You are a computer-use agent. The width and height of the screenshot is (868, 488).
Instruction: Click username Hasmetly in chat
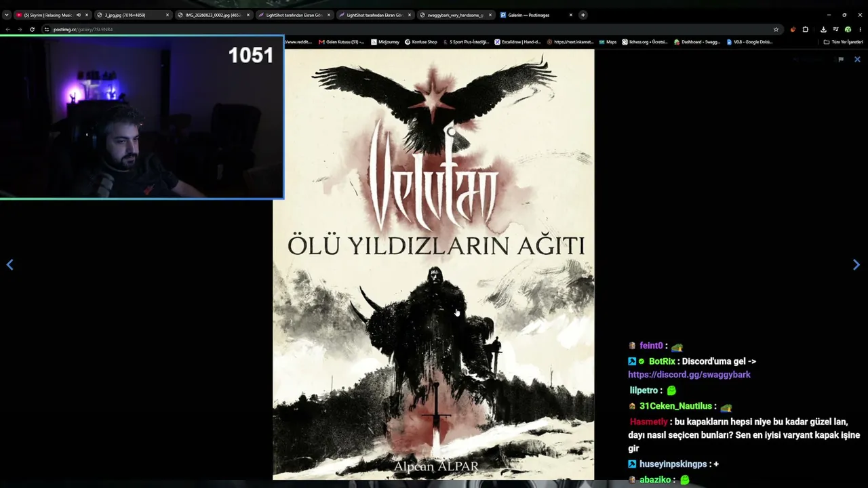click(648, 422)
